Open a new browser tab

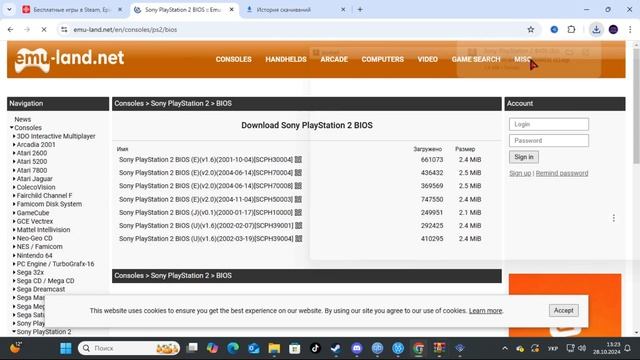(x=360, y=9)
